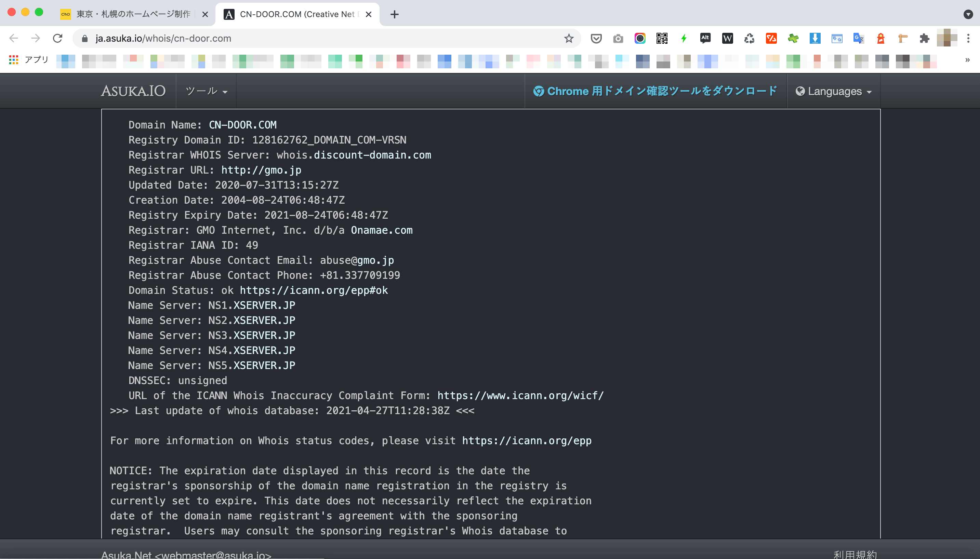Visit the https://icann.org/epp link

(x=527, y=441)
